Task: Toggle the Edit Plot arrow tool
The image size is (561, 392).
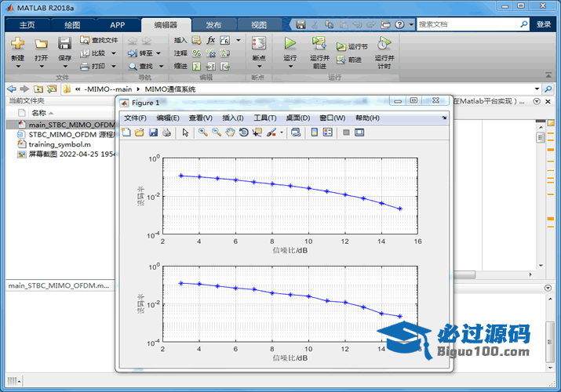Action: pyautogui.click(x=186, y=132)
